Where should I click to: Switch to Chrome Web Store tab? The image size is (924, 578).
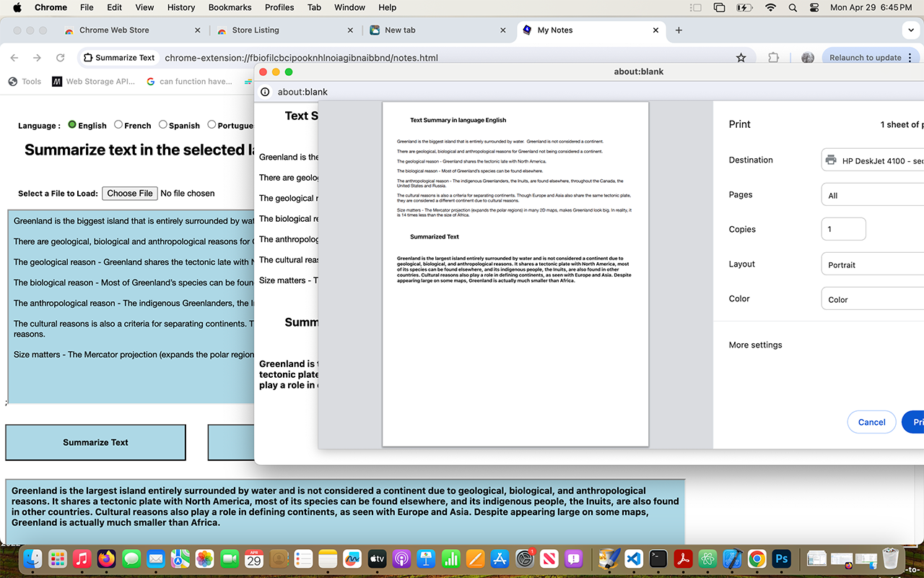pos(134,30)
